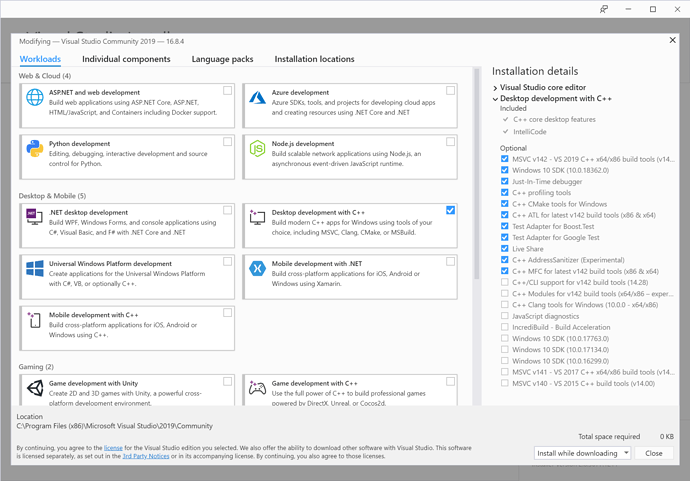Click the Desktop & Mobile (5) heading

coord(52,196)
